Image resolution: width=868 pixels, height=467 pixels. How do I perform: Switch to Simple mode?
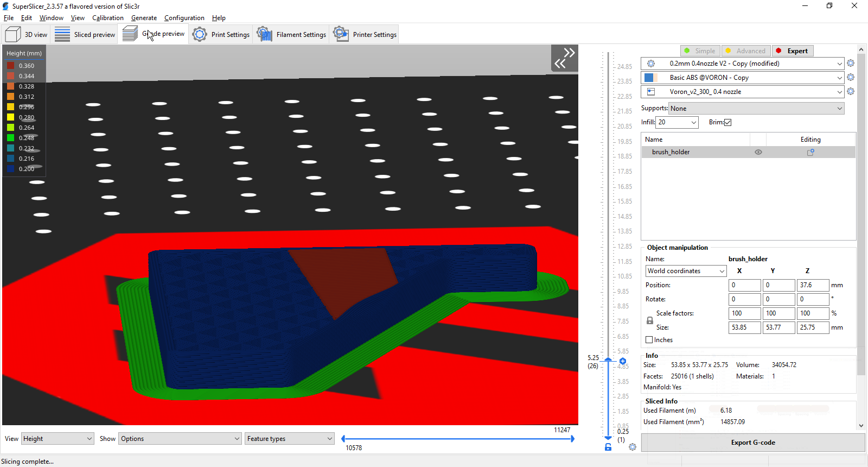[700, 51]
